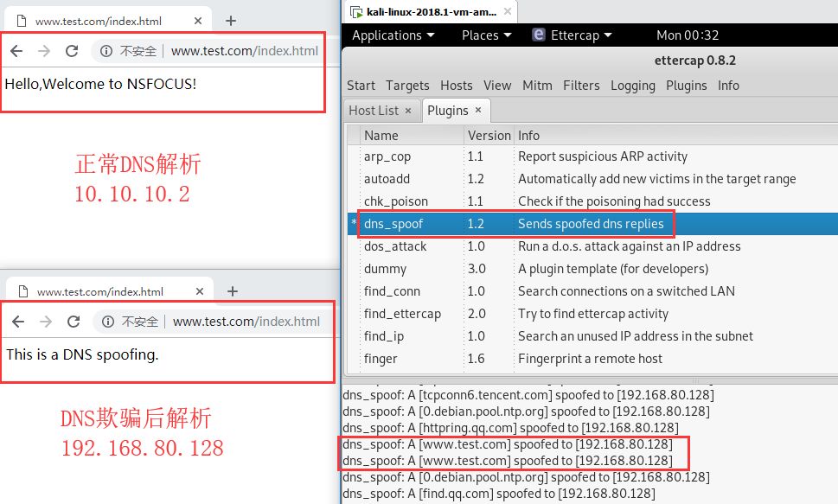Close the Host List tab
The image size is (838, 504).
[408, 111]
